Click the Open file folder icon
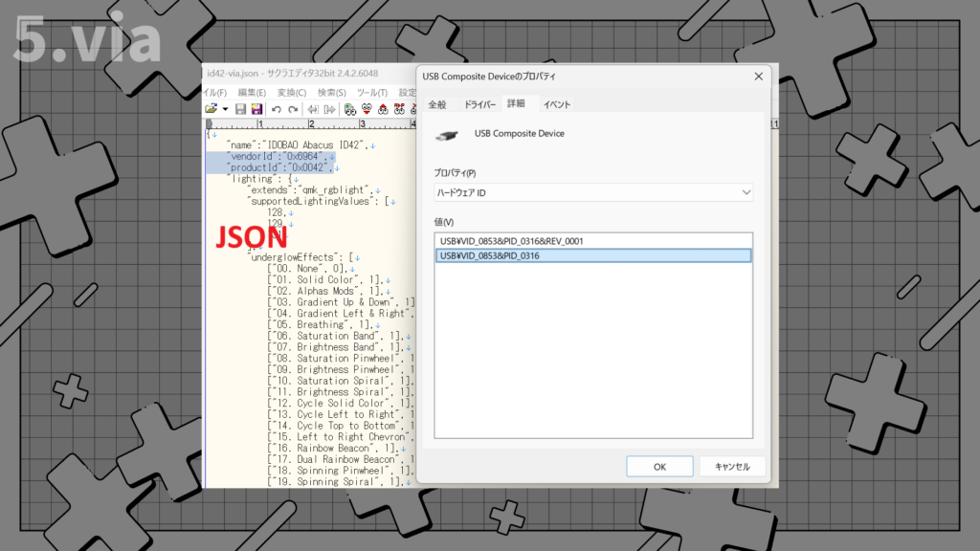The width and height of the screenshot is (980, 551). [212, 109]
